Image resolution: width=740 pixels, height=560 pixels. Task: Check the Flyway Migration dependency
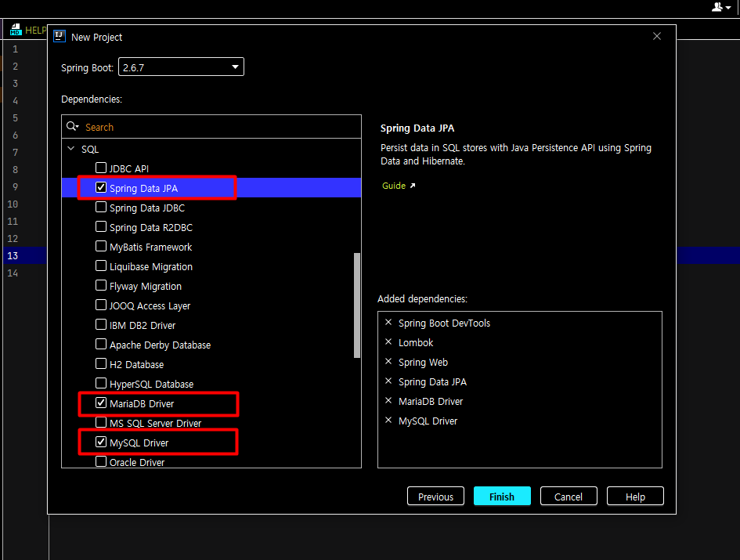click(100, 285)
